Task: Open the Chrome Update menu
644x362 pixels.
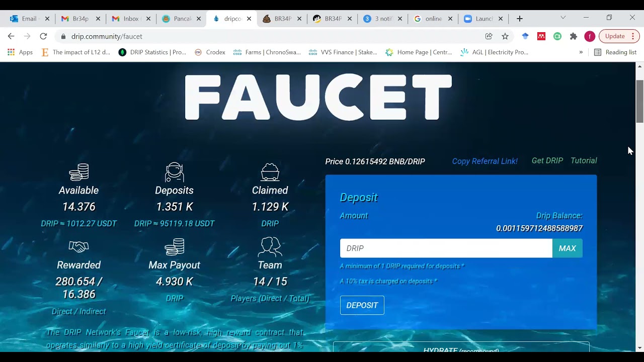Action: pos(618,36)
